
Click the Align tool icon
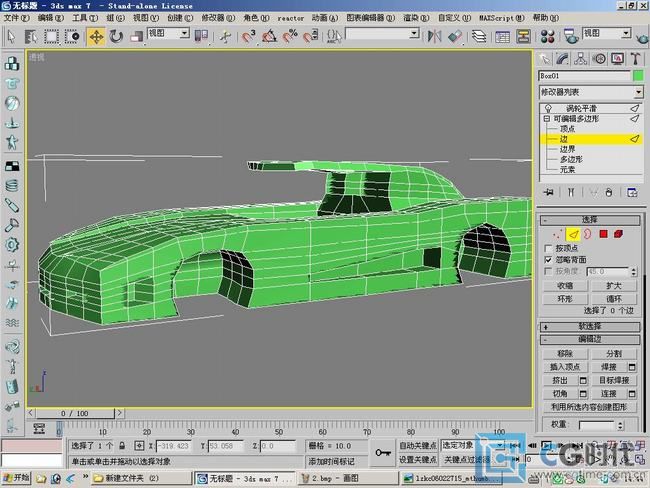tap(455, 36)
